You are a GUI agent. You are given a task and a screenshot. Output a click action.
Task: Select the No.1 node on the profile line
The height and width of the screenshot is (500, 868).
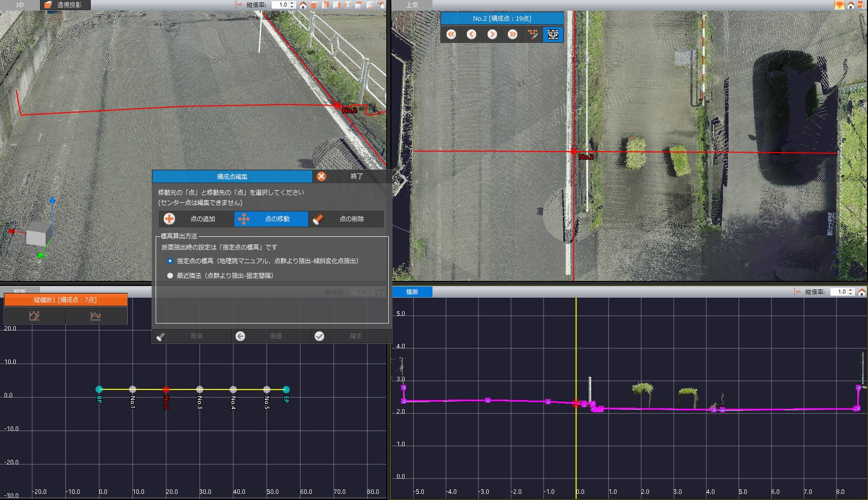pos(132,389)
